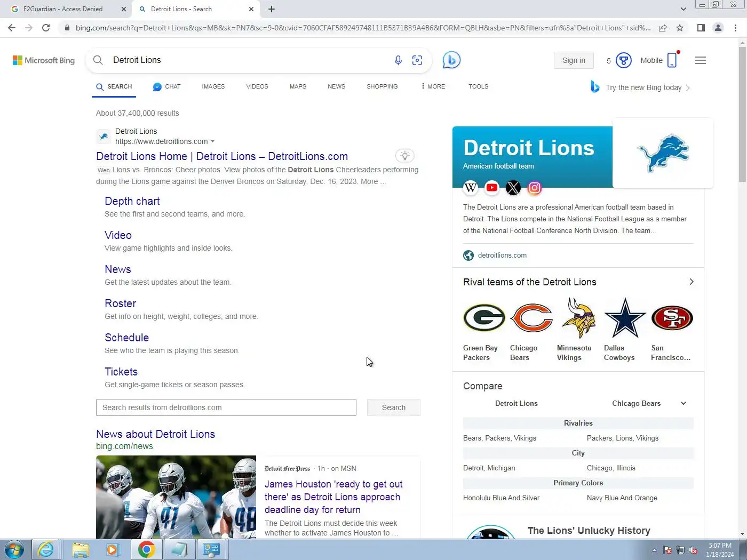Viewport: 747px width, 560px height.
Task: Click the Microsoft Rewards trophy icon
Action: [624, 60]
